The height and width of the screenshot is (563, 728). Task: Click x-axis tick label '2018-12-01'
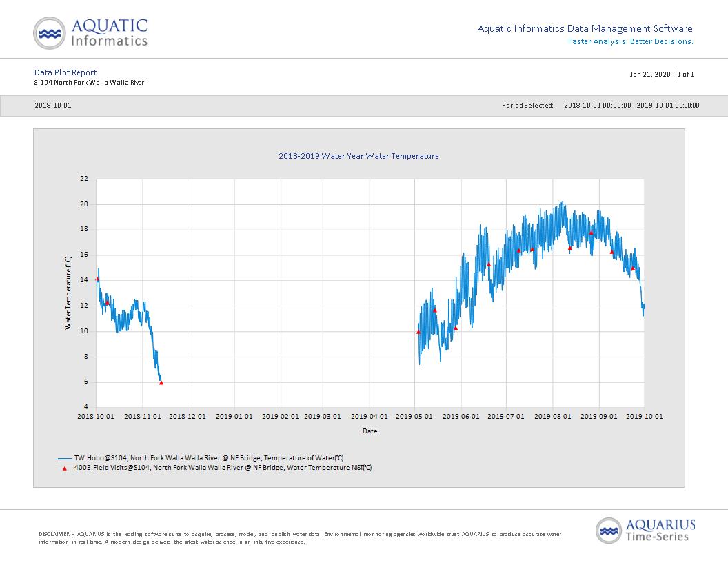(188, 416)
